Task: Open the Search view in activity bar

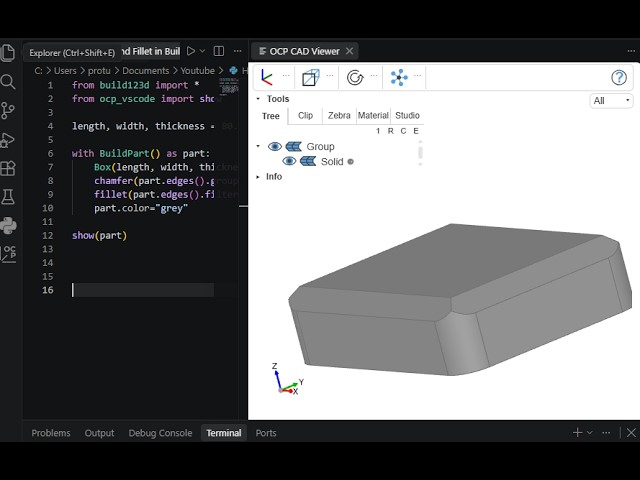Action: pyautogui.click(x=8, y=82)
